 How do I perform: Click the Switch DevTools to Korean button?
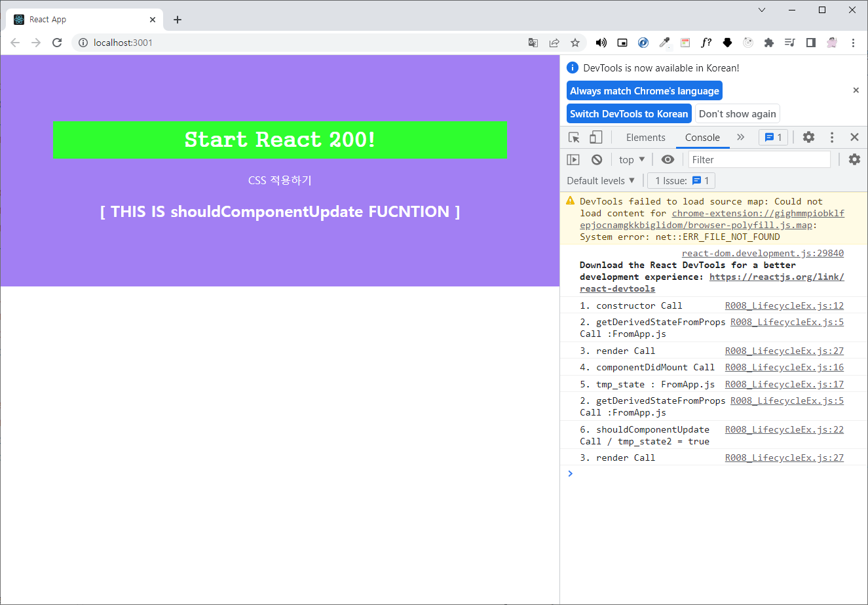point(629,113)
